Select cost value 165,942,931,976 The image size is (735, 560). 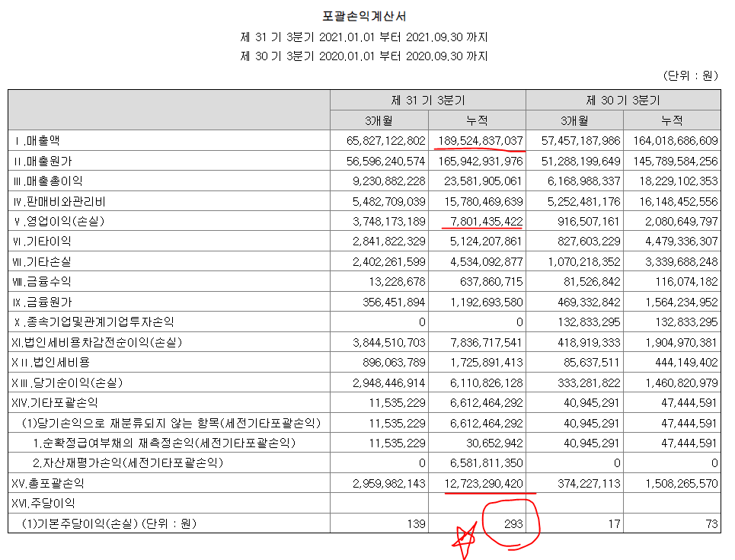click(481, 162)
